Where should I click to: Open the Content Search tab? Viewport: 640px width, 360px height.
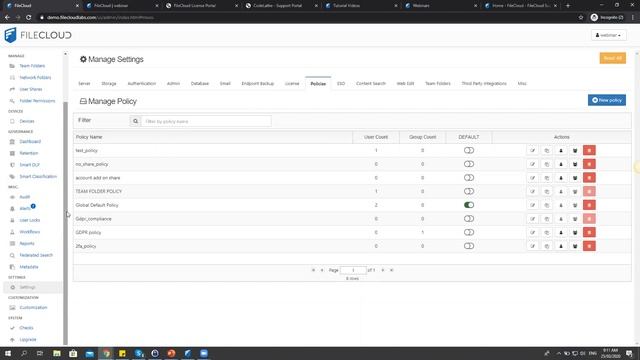tap(371, 84)
